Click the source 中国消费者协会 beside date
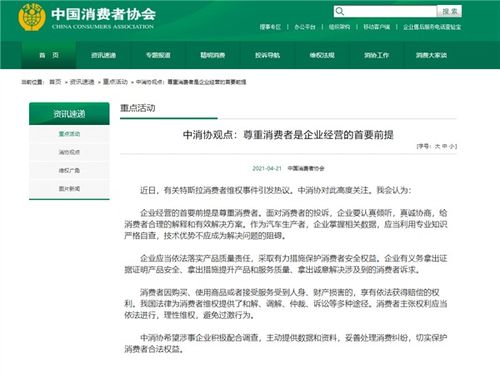This screenshot has height=373, width=500. point(306,168)
